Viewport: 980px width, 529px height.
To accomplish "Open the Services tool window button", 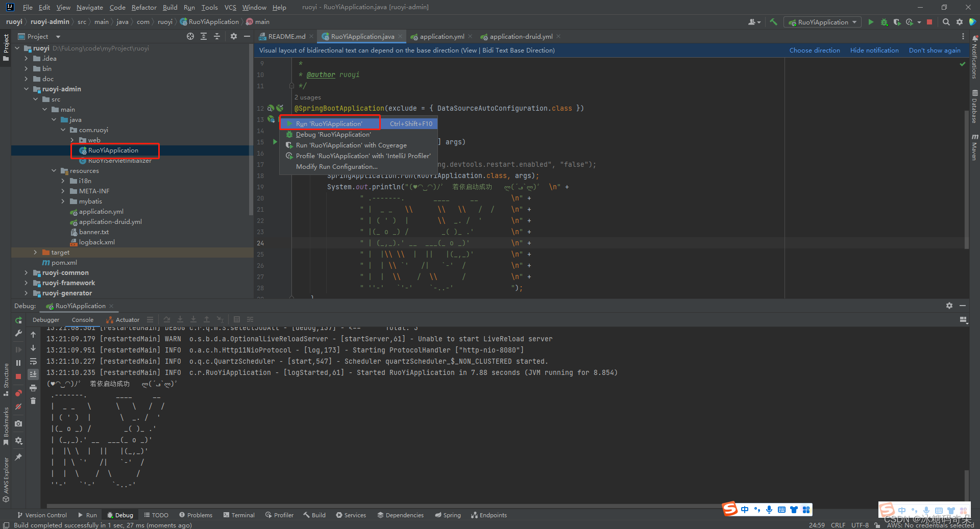I will (x=351, y=515).
